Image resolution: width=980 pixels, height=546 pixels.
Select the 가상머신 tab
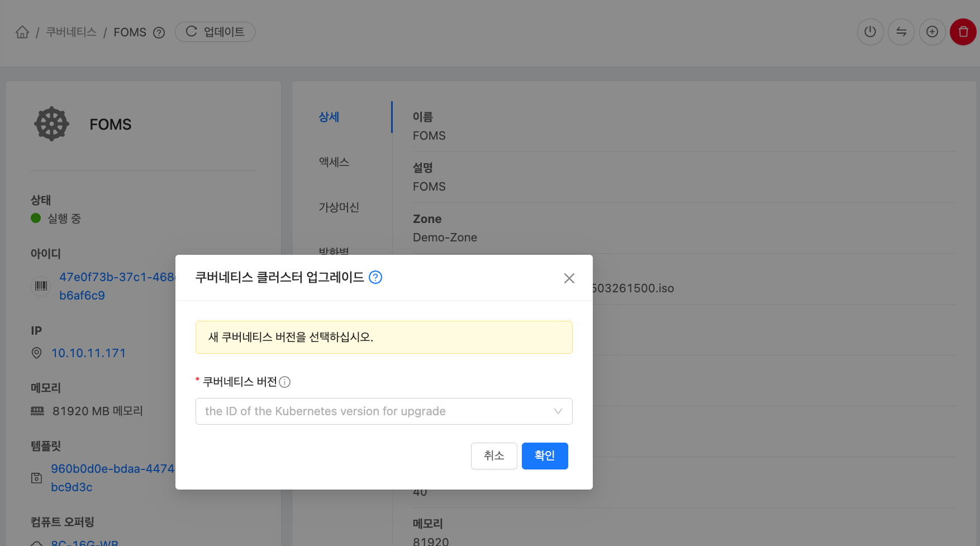point(339,207)
